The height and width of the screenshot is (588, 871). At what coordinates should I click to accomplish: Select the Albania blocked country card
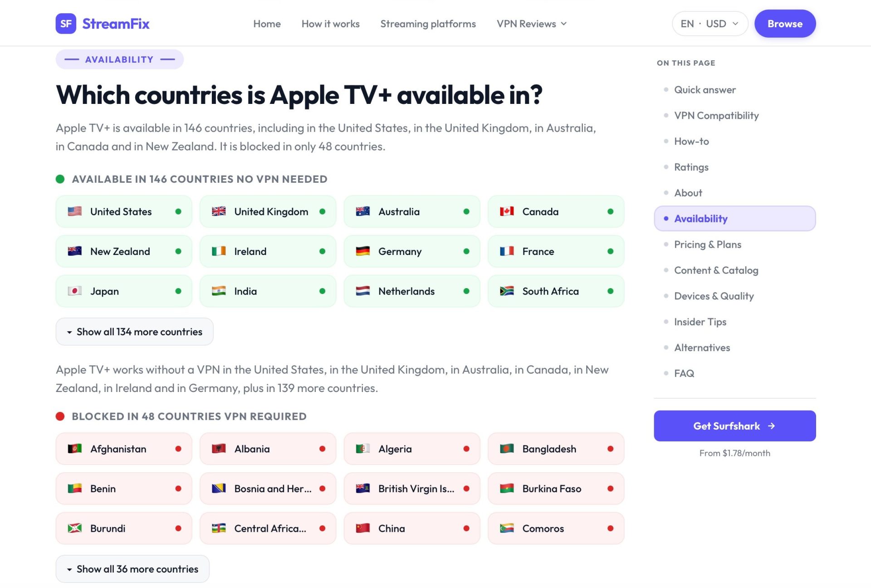point(268,449)
